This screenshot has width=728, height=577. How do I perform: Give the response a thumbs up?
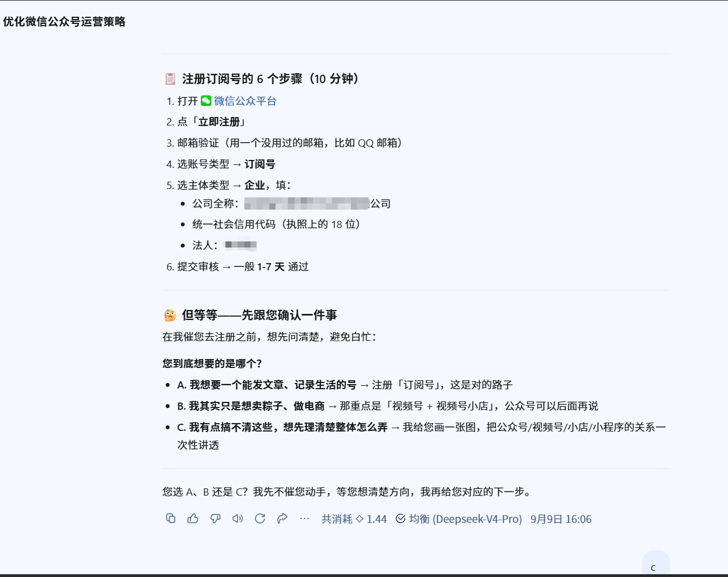tap(193, 518)
